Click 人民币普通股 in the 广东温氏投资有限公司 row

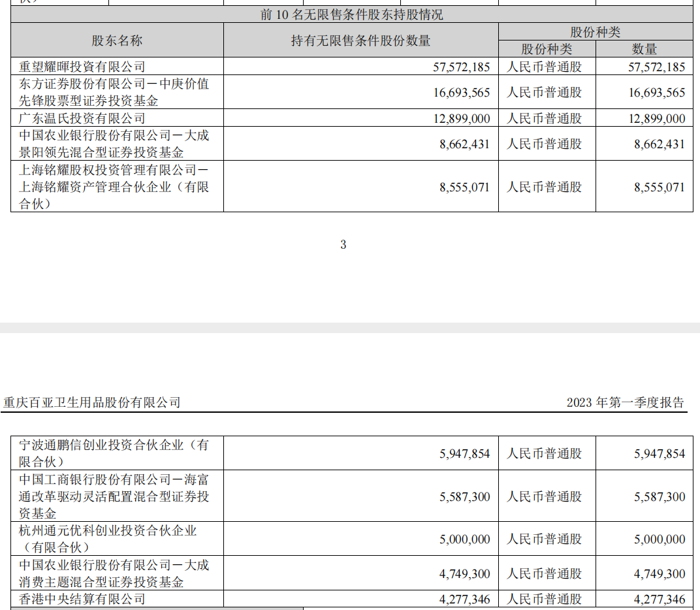(x=544, y=118)
